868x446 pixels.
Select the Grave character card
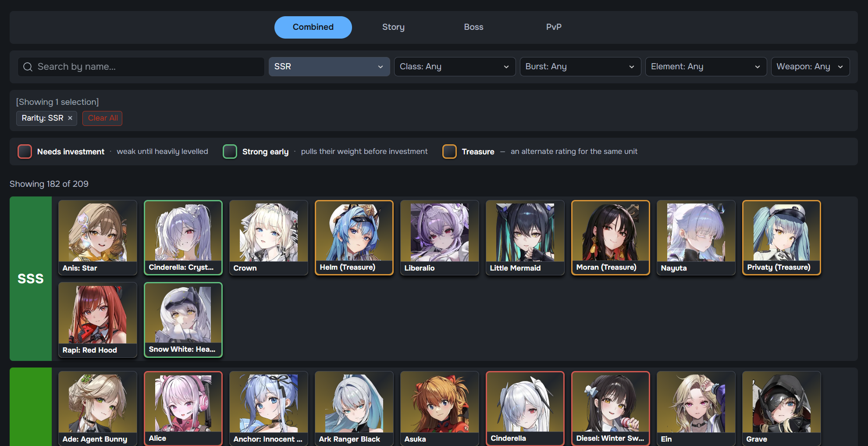[x=782, y=408]
